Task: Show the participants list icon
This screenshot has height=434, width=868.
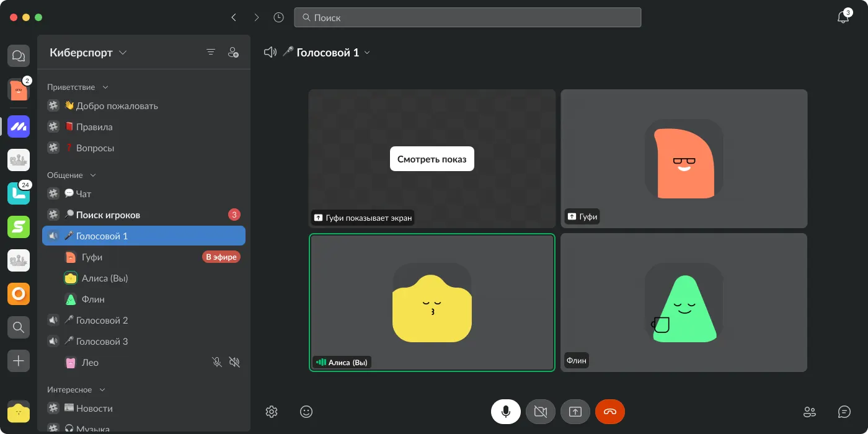Action: [x=809, y=411]
